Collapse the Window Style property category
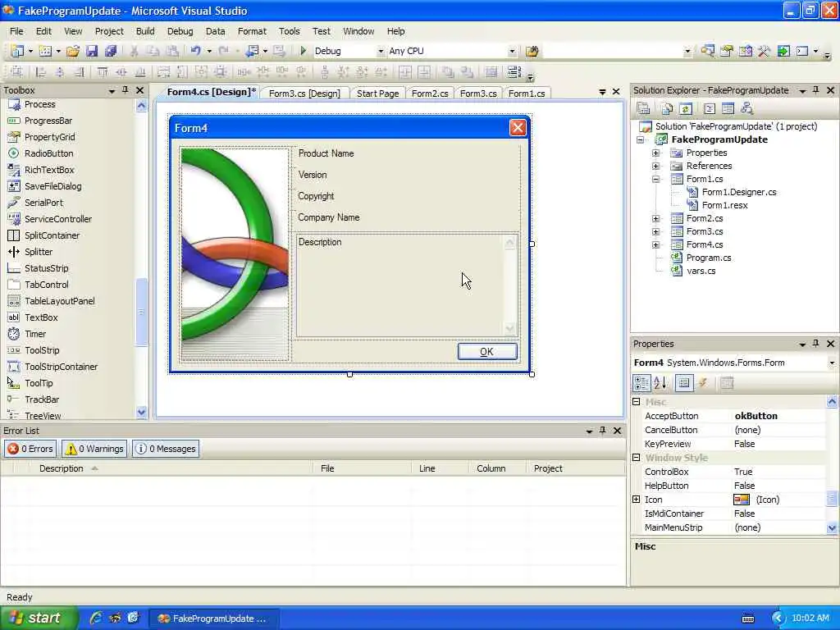This screenshot has height=630, width=840. coord(637,458)
